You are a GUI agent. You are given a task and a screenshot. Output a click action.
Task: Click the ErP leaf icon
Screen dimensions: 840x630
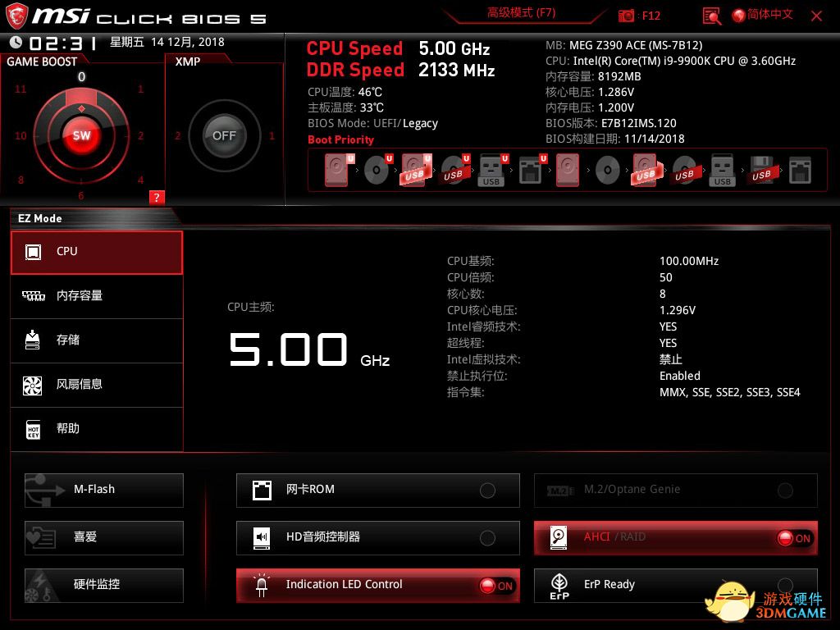point(559,586)
